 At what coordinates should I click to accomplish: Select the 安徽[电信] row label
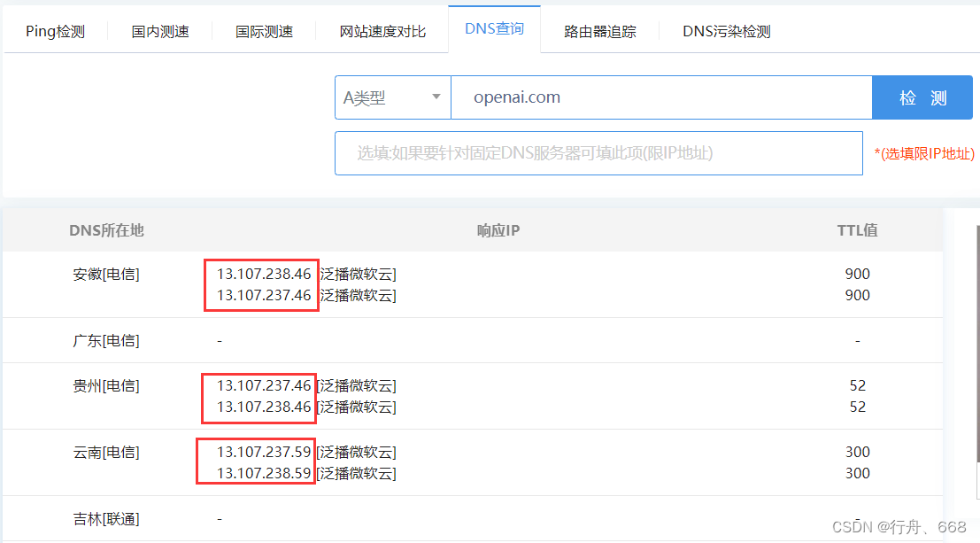pyautogui.click(x=106, y=274)
